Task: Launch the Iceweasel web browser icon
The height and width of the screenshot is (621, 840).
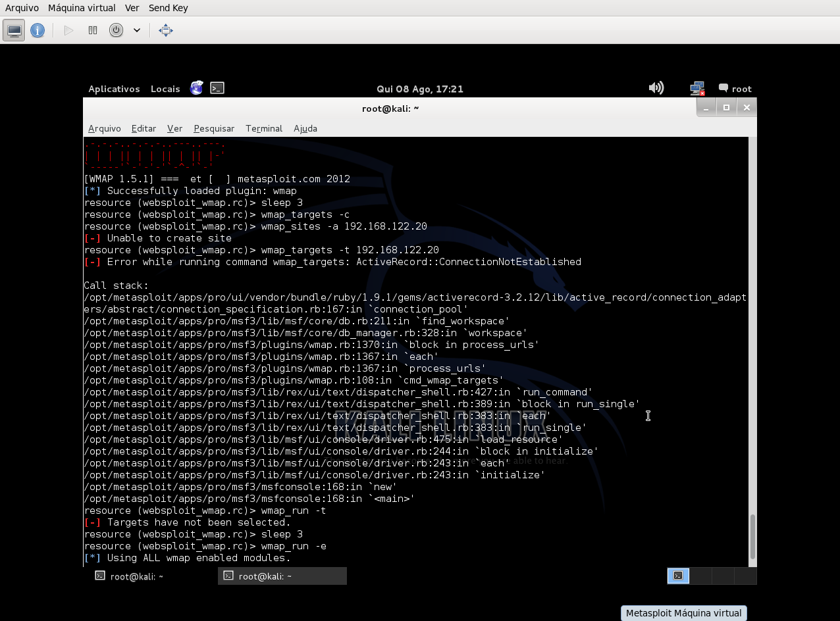Action: [197, 88]
